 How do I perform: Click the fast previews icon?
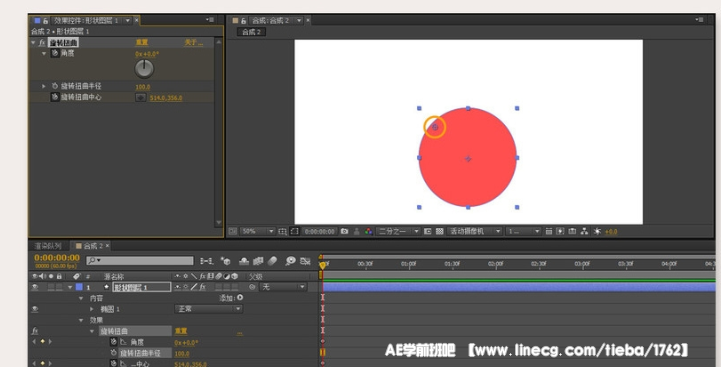click(x=560, y=231)
